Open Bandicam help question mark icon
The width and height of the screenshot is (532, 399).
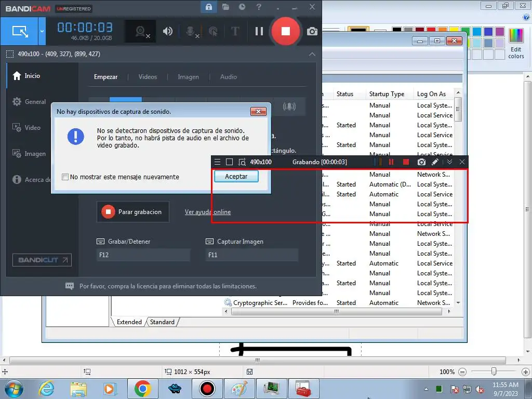pos(259,7)
